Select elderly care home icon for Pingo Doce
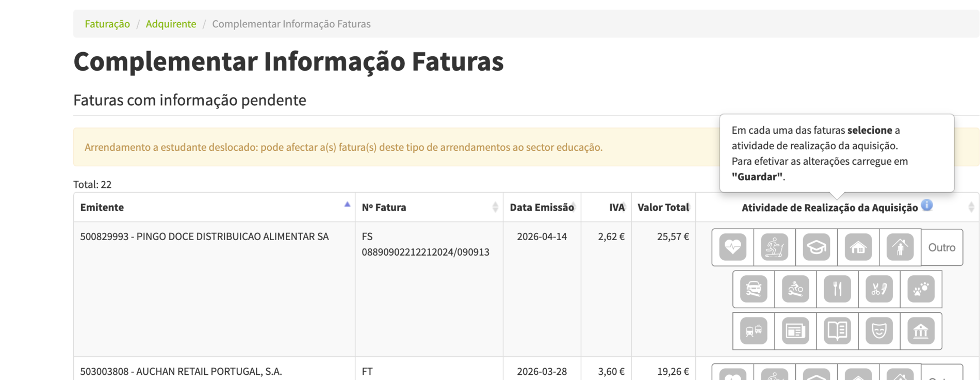Image resolution: width=980 pixels, height=380 pixels. point(900,247)
